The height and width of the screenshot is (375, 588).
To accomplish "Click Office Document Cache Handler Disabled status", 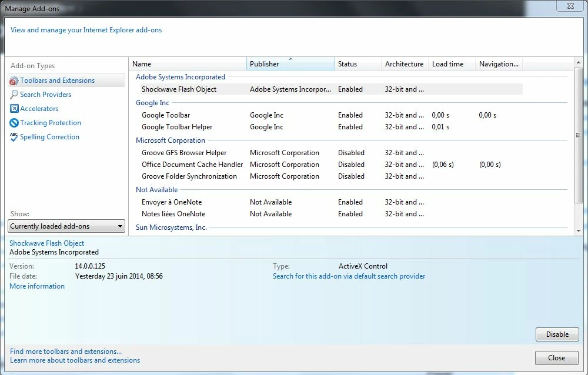I will pyautogui.click(x=352, y=164).
